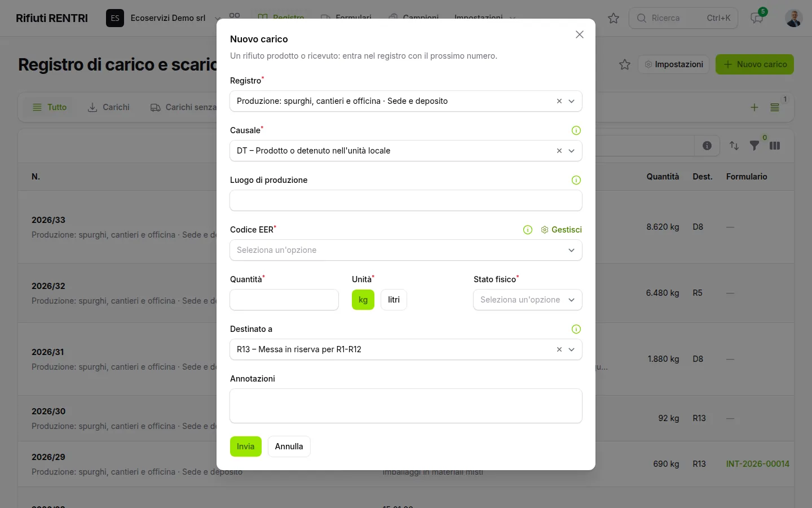Expand the Destinato a dropdown
This screenshot has width=812, height=508.
click(x=571, y=349)
